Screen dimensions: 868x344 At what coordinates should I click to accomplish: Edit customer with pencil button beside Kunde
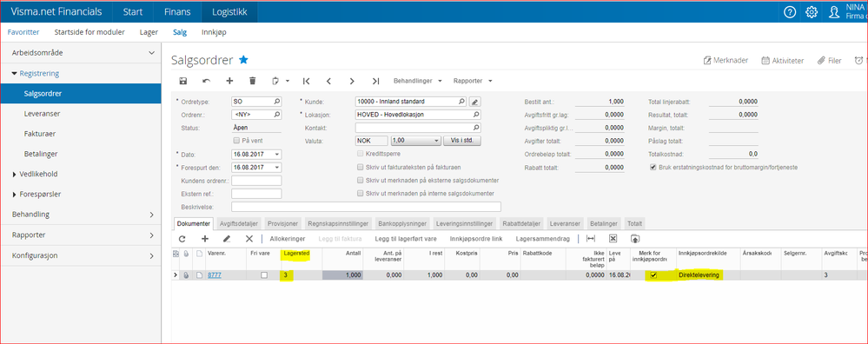(475, 102)
